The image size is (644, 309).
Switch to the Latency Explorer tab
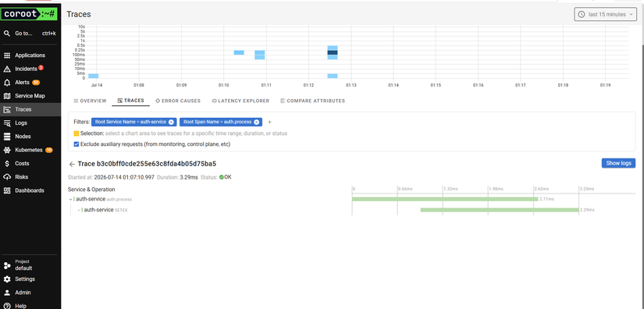[x=240, y=101]
